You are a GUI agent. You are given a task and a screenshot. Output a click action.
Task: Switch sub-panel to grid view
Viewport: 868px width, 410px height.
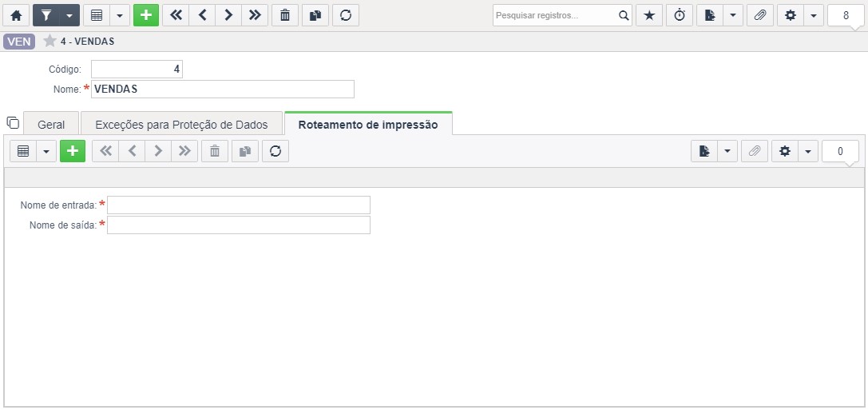(x=23, y=151)
